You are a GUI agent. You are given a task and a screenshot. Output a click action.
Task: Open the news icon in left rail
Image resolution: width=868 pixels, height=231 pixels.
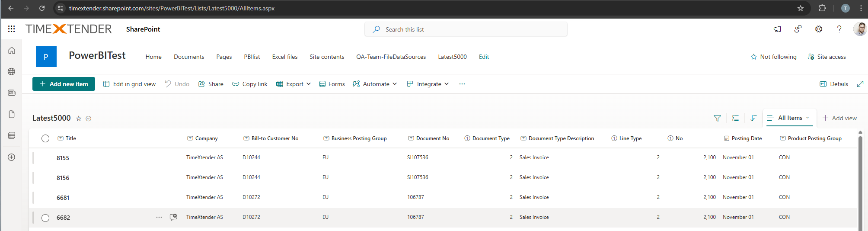(12, 93)
